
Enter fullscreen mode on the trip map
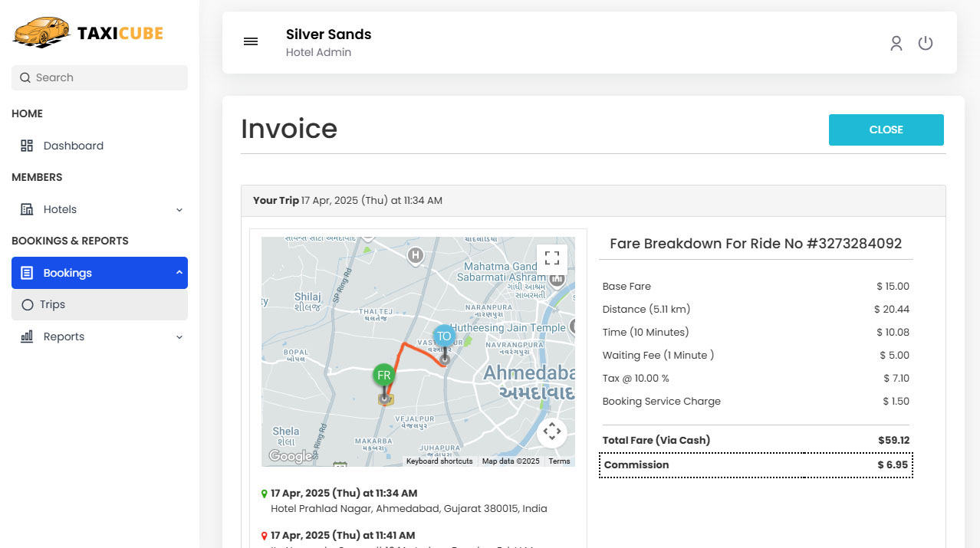pyautogui.click(x=551, y=258)
